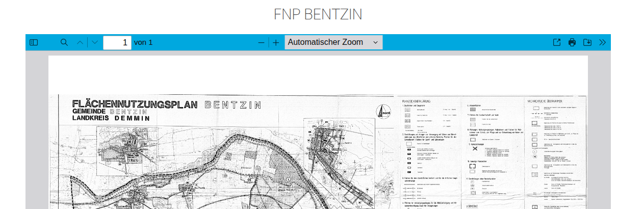Download the PDF file

pos(587,42)
